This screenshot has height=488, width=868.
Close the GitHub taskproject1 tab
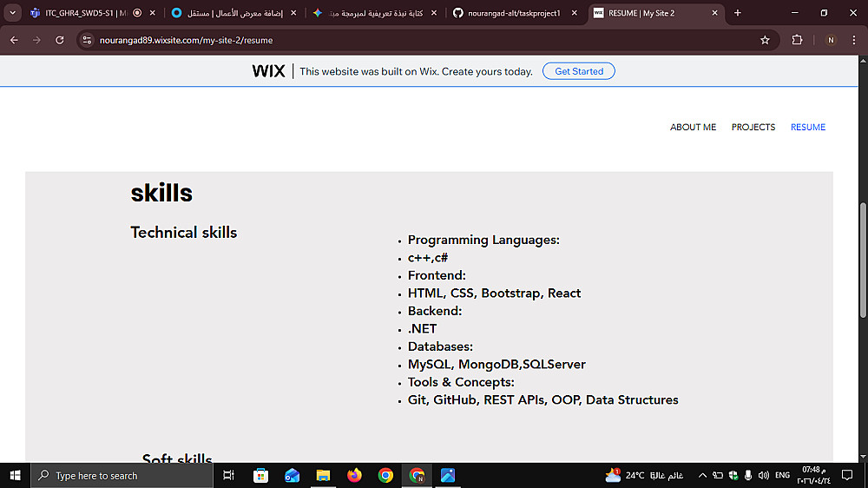(574, 13)
